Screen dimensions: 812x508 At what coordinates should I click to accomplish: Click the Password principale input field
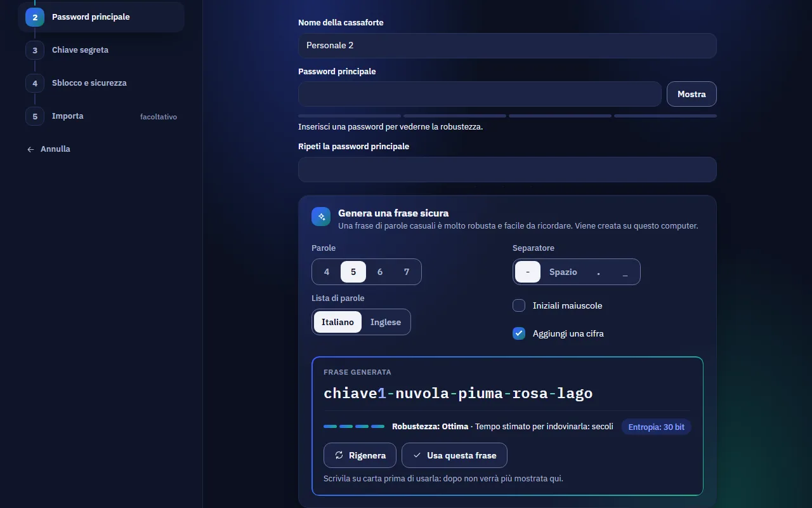tap(480, 94)
